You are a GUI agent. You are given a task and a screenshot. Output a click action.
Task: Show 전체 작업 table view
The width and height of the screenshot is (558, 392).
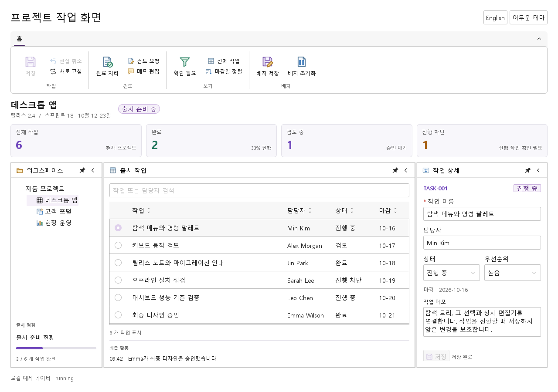coord(224,61)
